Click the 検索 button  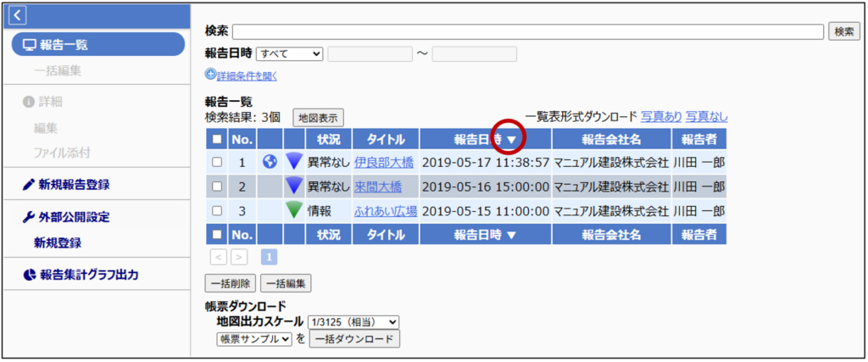(843, 31)
